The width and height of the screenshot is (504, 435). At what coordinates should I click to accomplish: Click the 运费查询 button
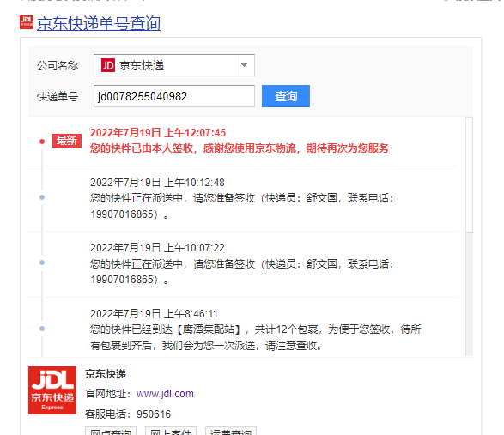click(x=231, y=431)
